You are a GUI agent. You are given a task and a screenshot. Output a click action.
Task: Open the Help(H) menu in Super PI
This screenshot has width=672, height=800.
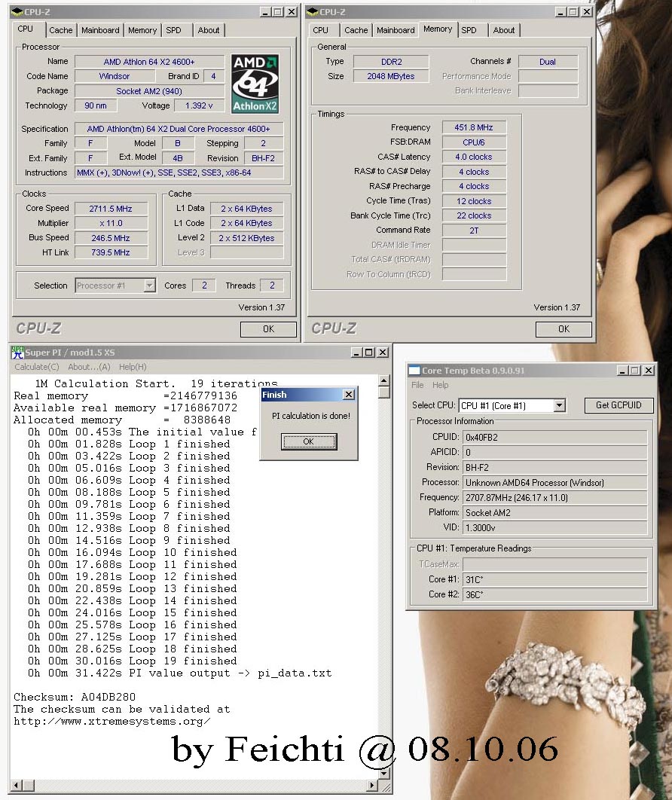[133, 367]
